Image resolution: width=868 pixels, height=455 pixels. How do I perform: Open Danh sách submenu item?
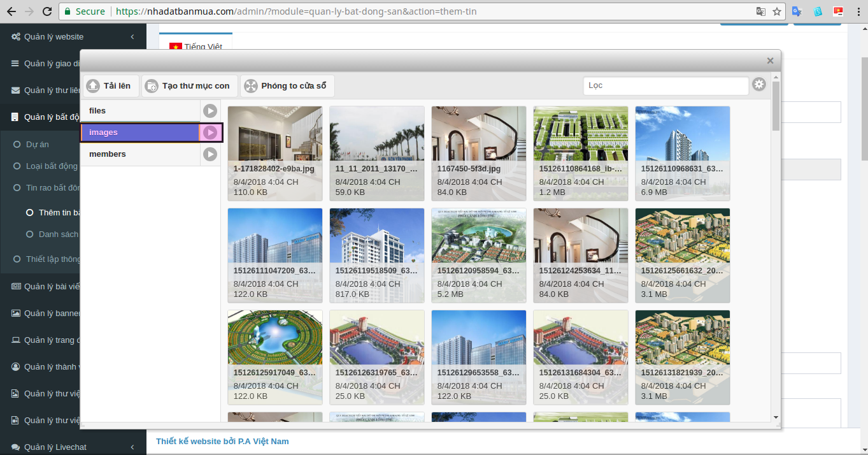pos(53,235)
